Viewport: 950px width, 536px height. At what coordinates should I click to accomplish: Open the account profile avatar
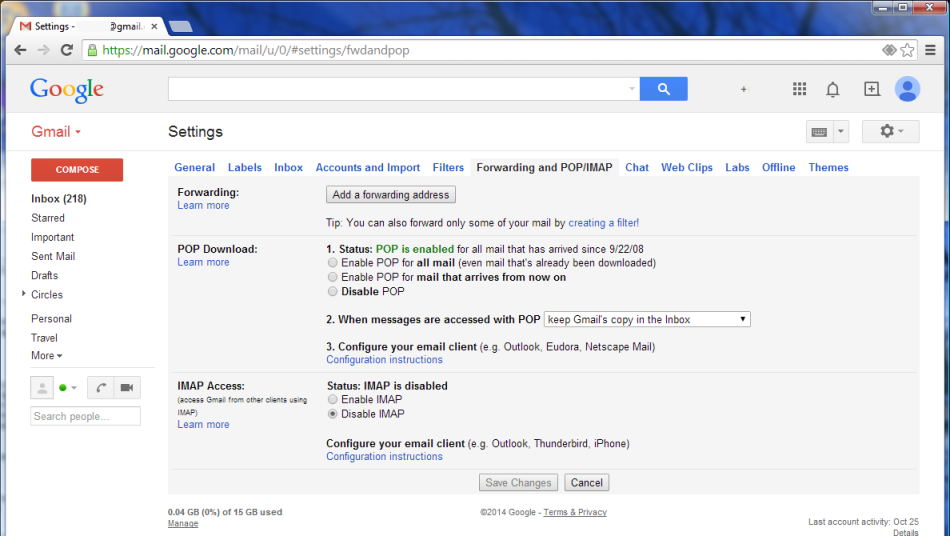point(907,89)
